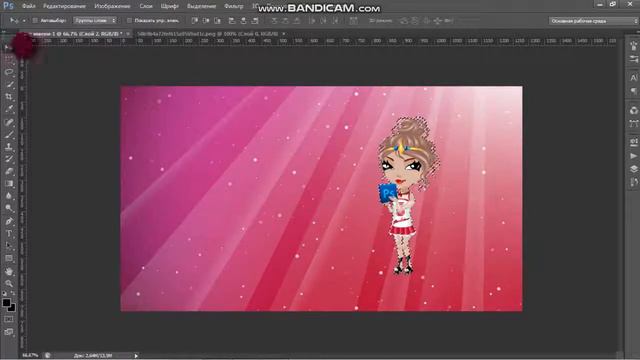Click the auto-align layers icon
The image size is (640, 360).
click(x=353, y=20)
